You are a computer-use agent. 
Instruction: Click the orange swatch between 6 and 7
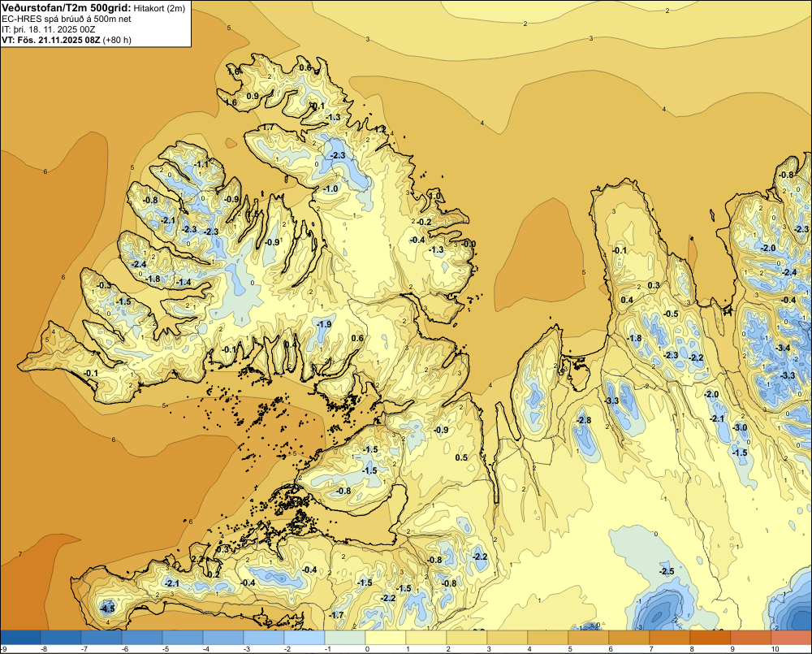(629, 637)
